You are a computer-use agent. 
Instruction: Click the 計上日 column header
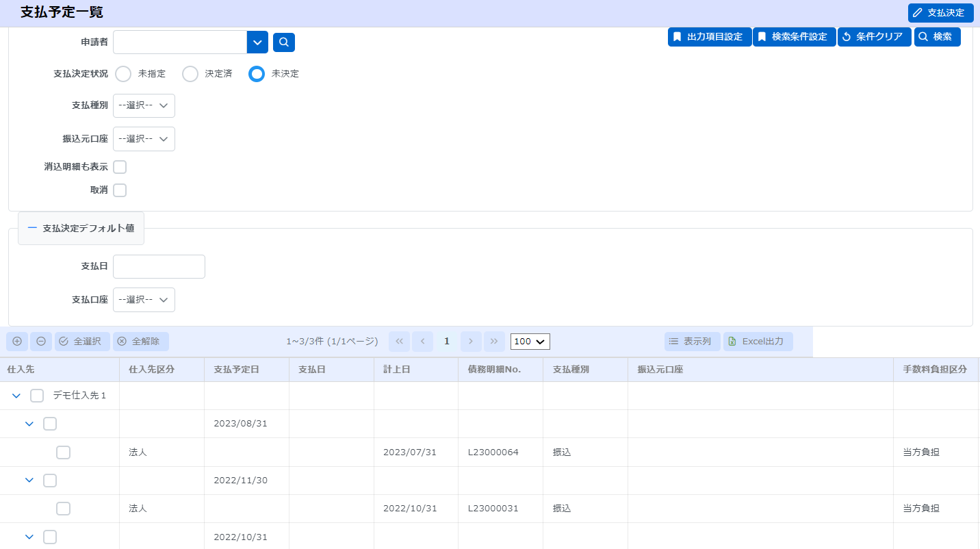416,370
